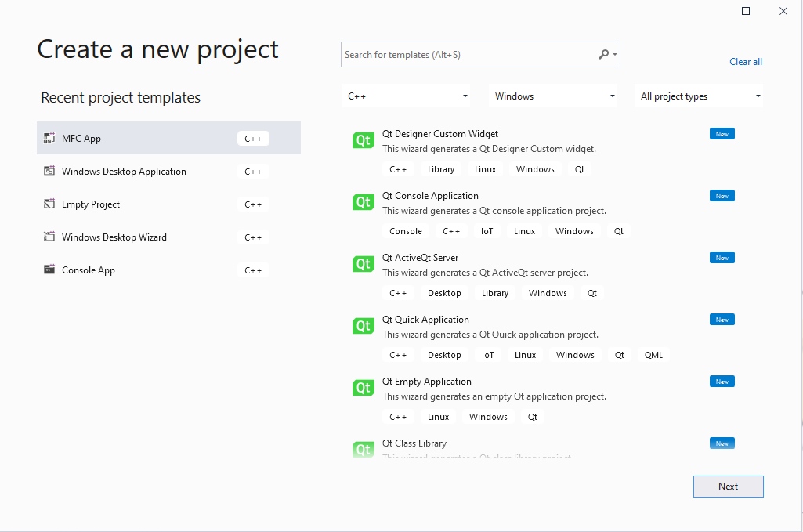Click Windows tag under Qt Empty Application
This screenshot has height=532, width=803.
[x=488, y=417]
